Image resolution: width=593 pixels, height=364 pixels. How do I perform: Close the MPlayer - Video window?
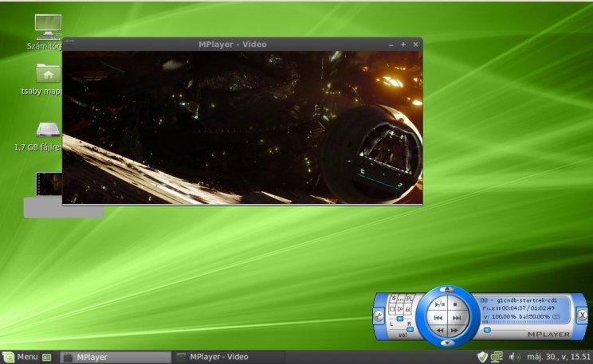point(415,45)
